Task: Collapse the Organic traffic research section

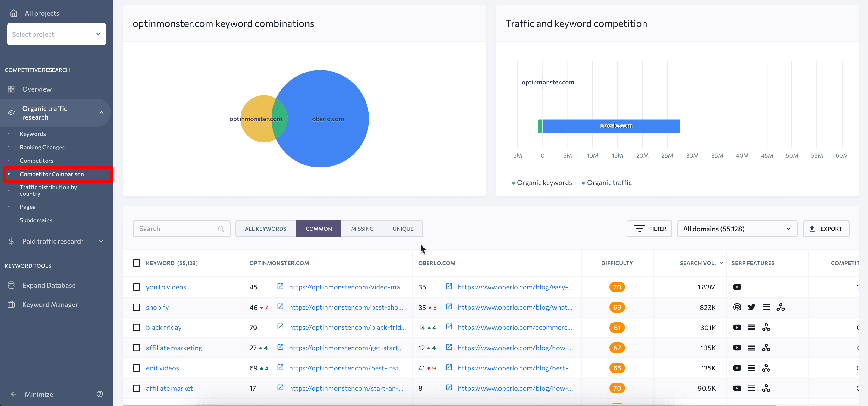Action: (101, 112)
